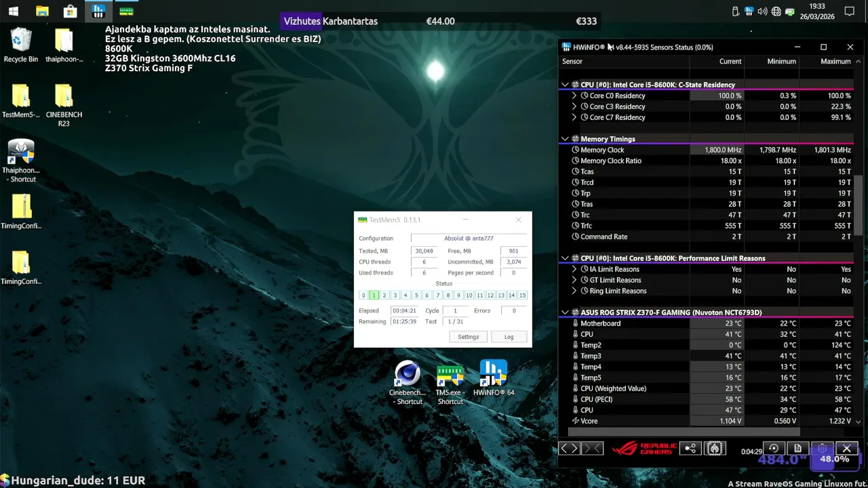Open the Recycle Bin desktop icon
This screenshot has width=868, height=488.
[21, 45]
